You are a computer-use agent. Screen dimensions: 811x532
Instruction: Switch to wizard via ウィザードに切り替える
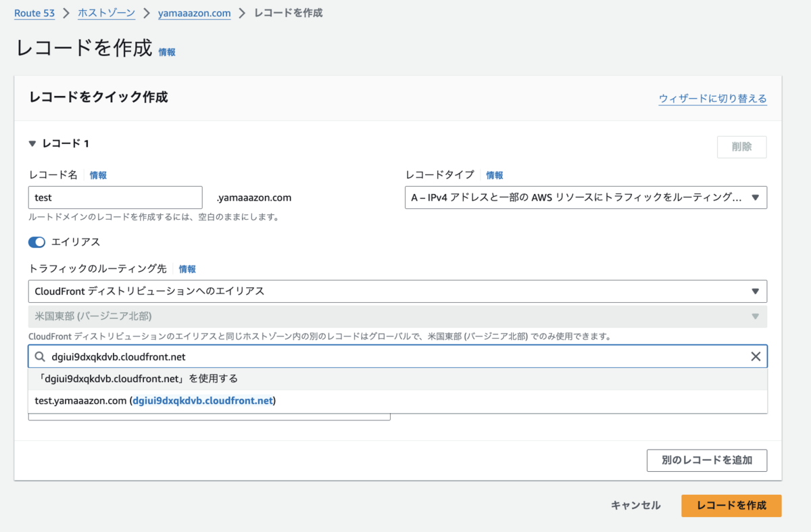713,99
